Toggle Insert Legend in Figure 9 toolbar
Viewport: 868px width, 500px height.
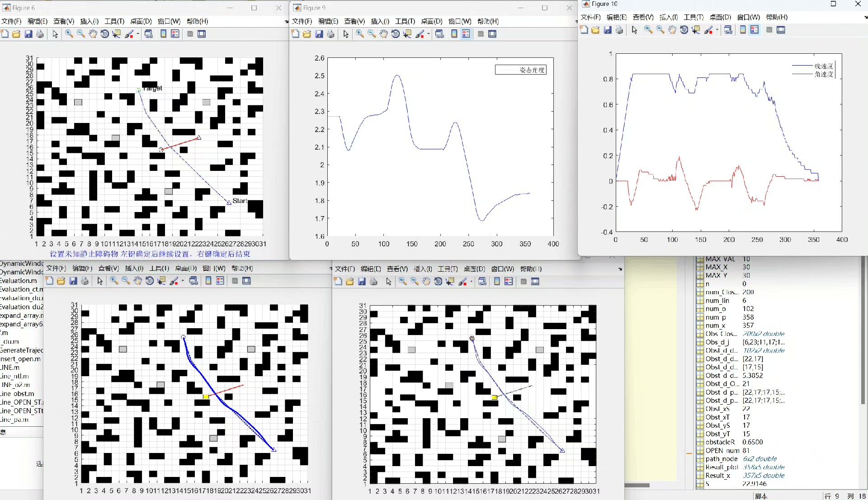(466, 34)
